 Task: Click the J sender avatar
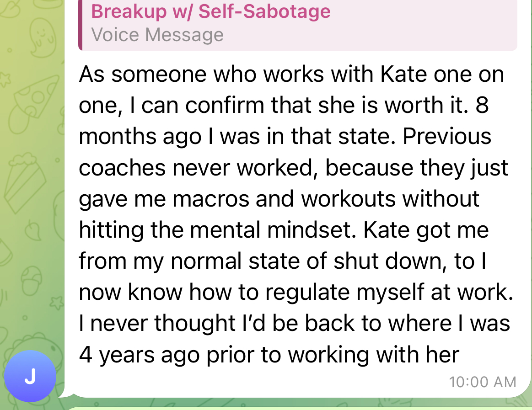coord(30,376)
